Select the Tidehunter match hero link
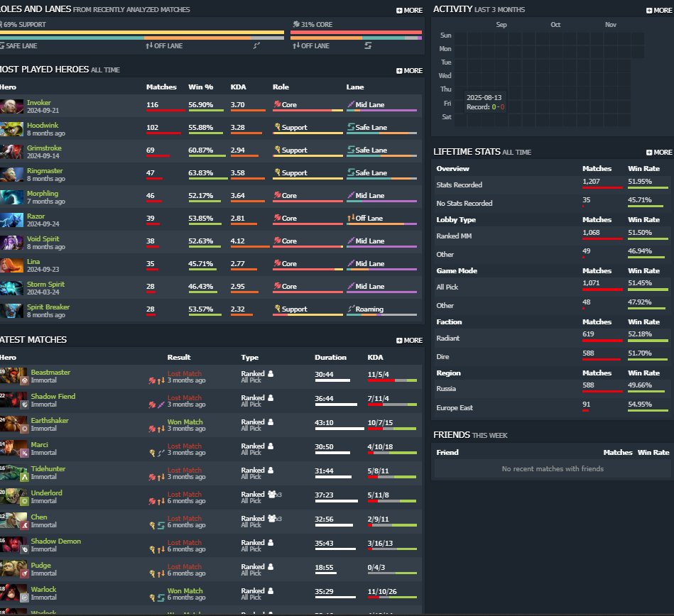Image resolution: width=674 pixels, height=616 pixels. tap(50, 469)
